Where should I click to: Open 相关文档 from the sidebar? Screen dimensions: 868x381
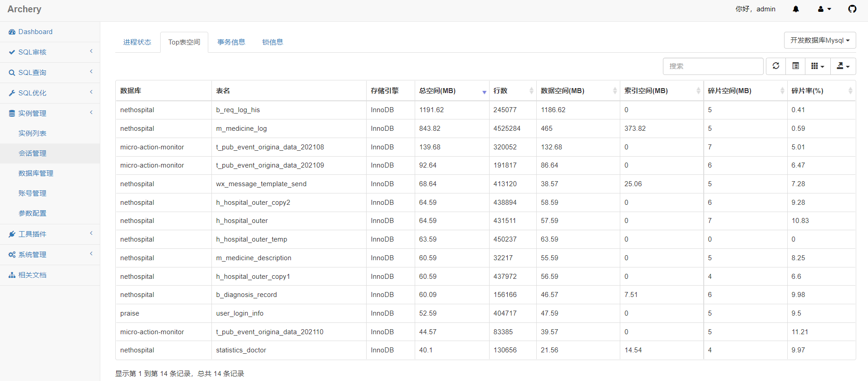[x=33, y=275]
